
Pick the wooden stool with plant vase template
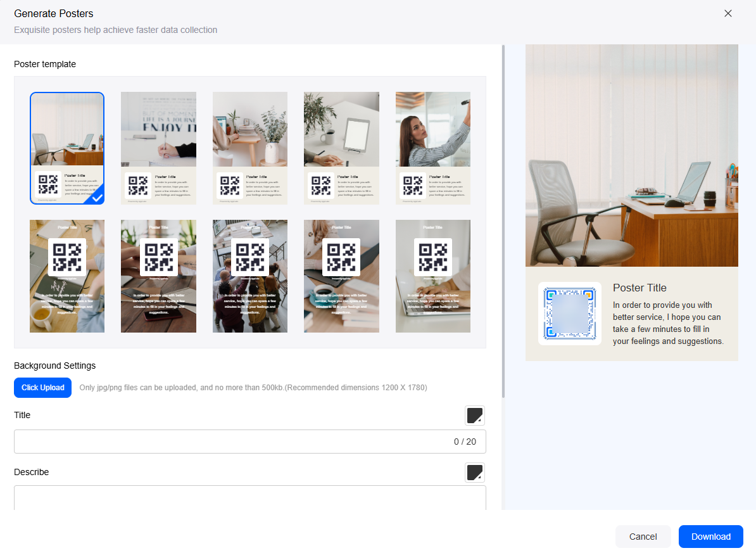[x=249, y=148]
